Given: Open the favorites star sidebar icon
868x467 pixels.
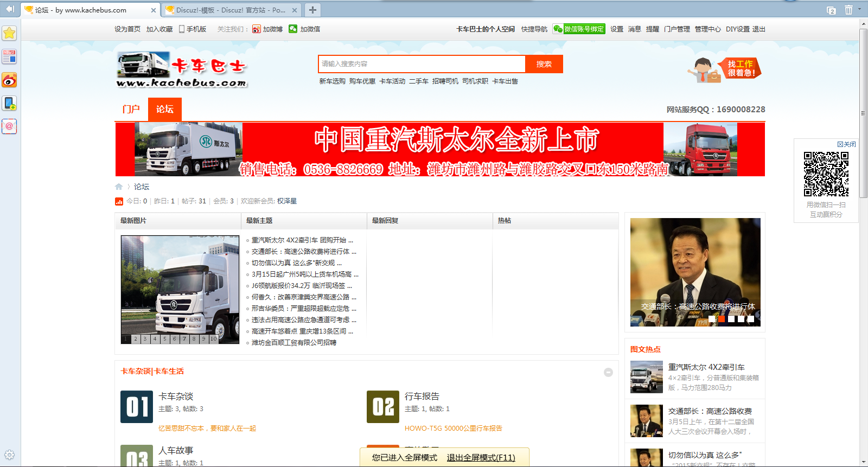Looking at the screenshot, I should [9, 33].
